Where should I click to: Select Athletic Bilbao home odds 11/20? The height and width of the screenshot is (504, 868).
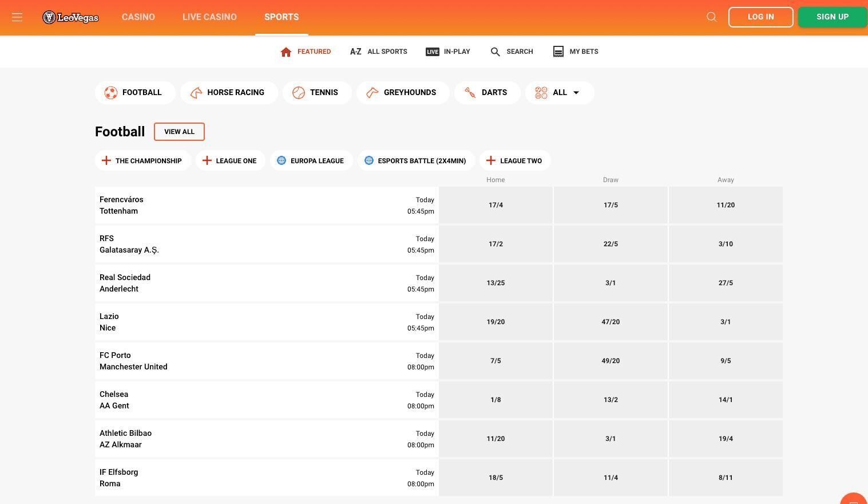(x=496, y=439)
